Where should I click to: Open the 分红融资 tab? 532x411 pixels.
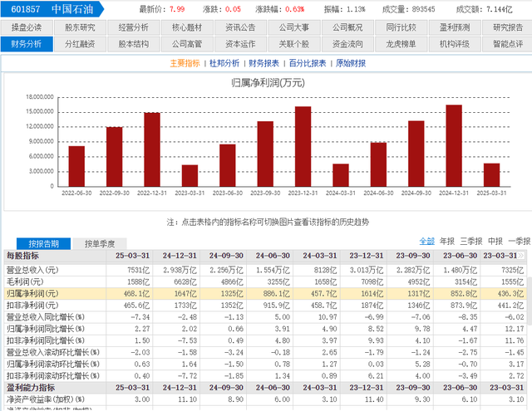[x=80, y=44]
